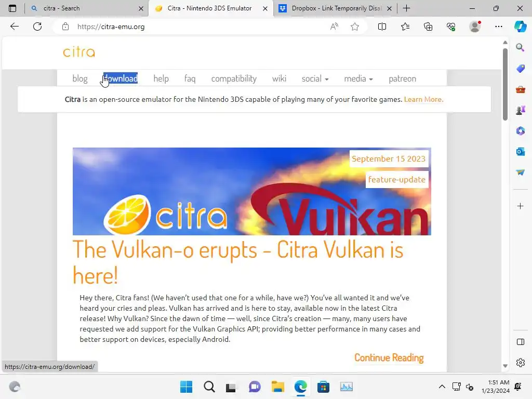Open sidebar Games chess icon

pos(520,110)
